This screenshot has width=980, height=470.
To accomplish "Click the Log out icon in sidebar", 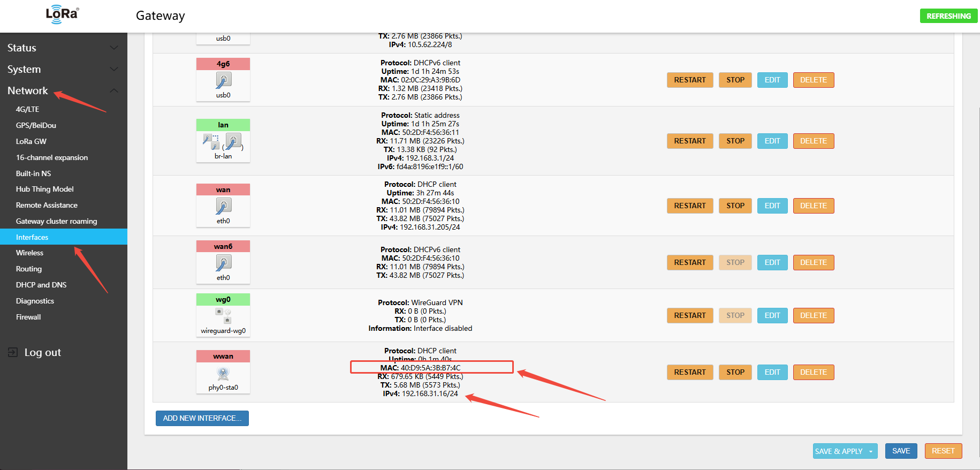I will 13,352.
